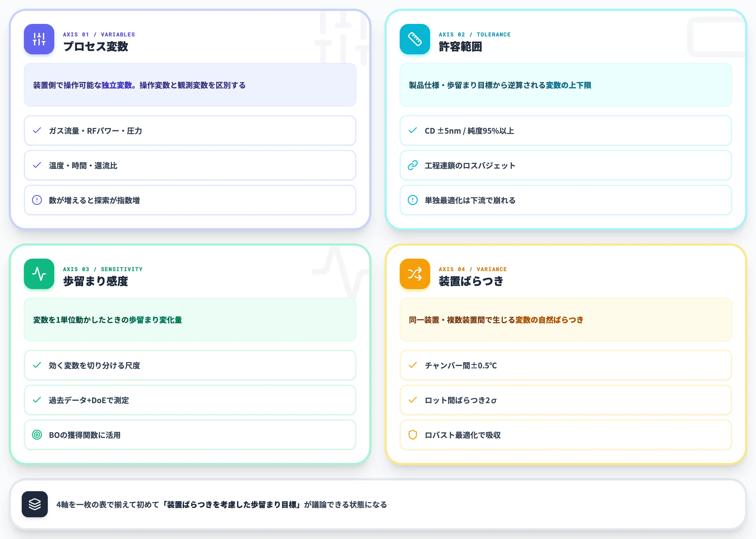Click the green activity pulse icon for 歩留まり感度
This screenshot has width=756, height=539.
[39, 274]
